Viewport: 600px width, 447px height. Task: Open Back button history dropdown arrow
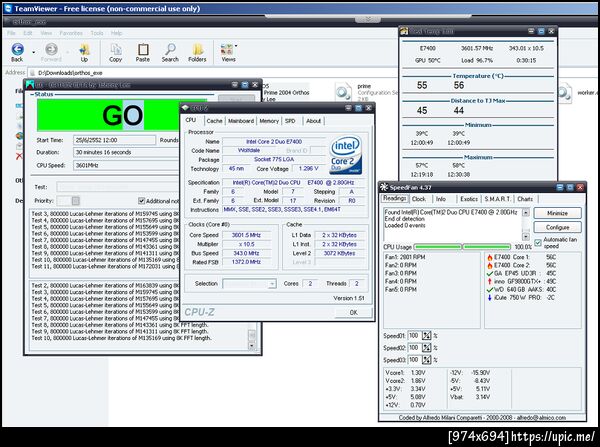33,52
